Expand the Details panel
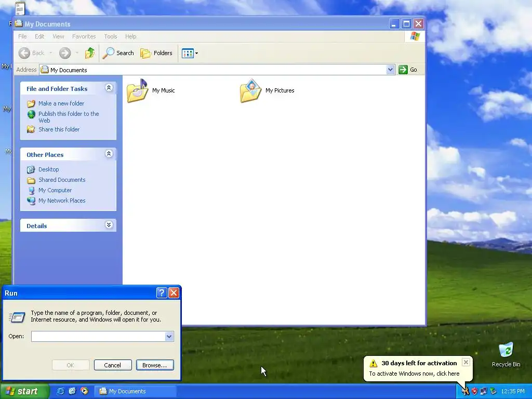Image resolution: width=532 pixels, height=399 pixels. 109,225
